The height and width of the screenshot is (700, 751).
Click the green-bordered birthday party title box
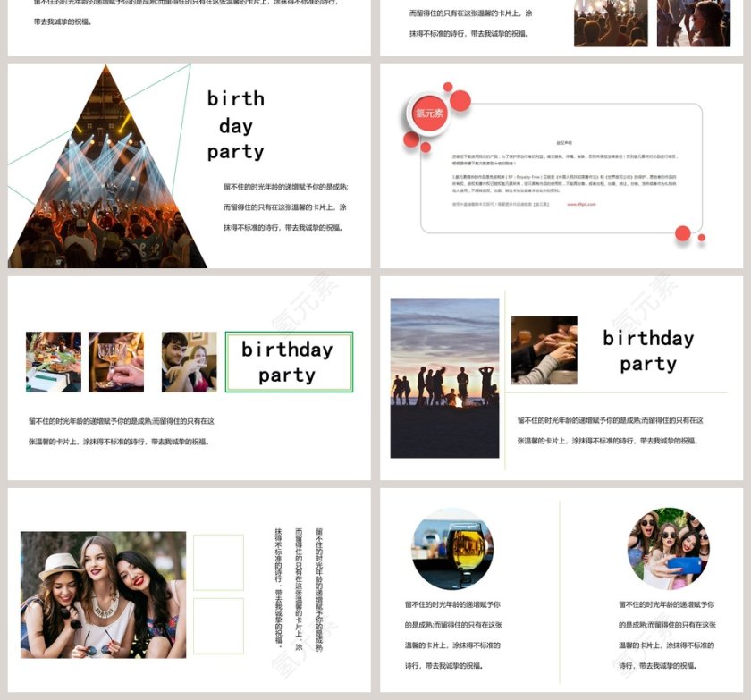click(x=289, y=362)
